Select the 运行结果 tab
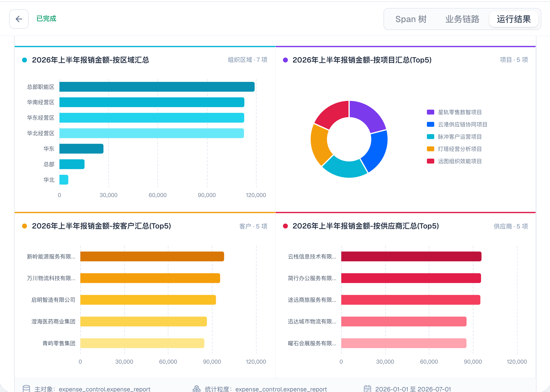 point(514,19)
